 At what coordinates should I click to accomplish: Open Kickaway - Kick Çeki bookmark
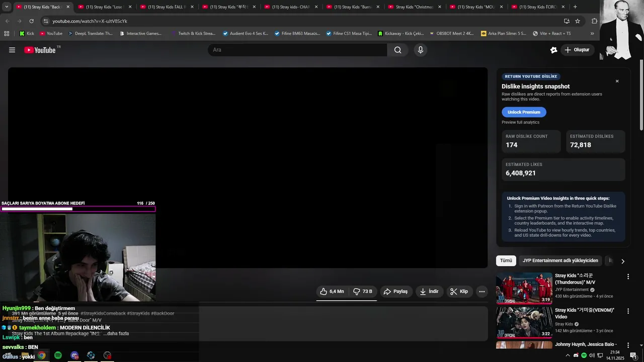point(400,34)
